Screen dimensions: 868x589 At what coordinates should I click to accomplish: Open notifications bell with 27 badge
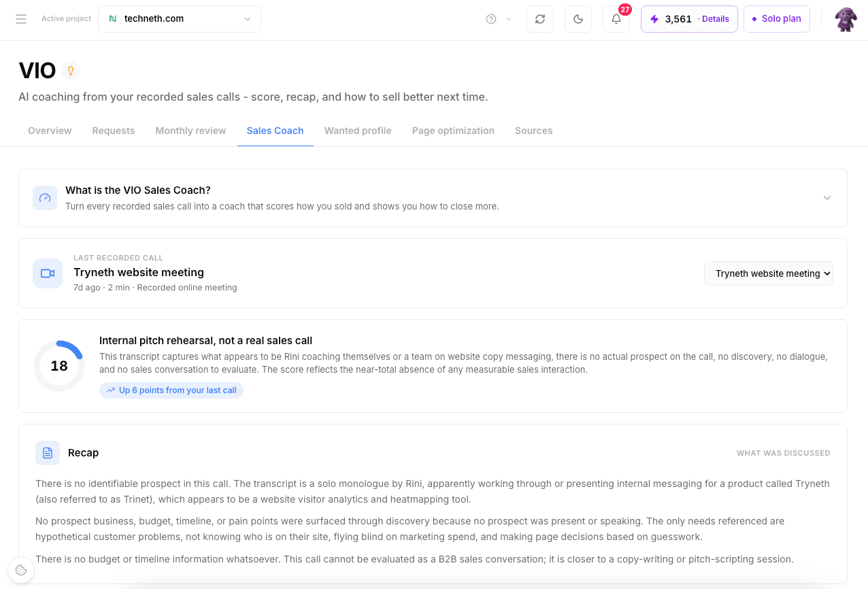pos(616,19)
